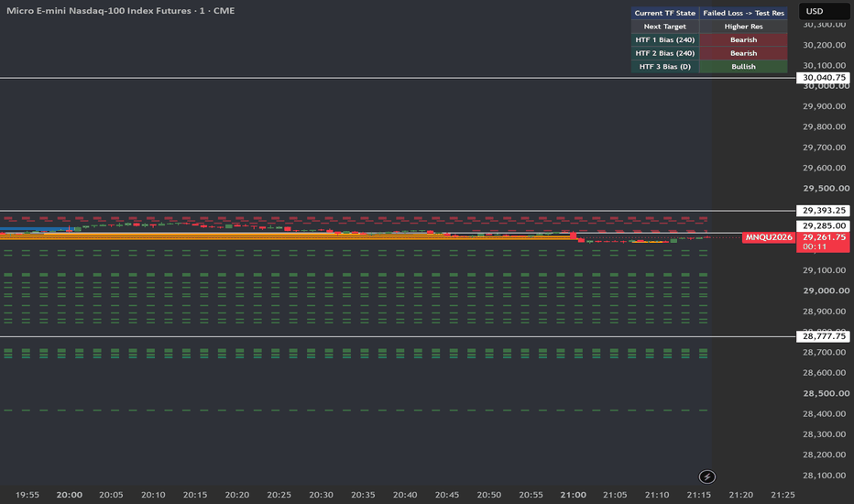Screen dimensions: 854x504
Task: Click the lightning bolt go-to-realtime icon
Action: click(x=707, y=477)
